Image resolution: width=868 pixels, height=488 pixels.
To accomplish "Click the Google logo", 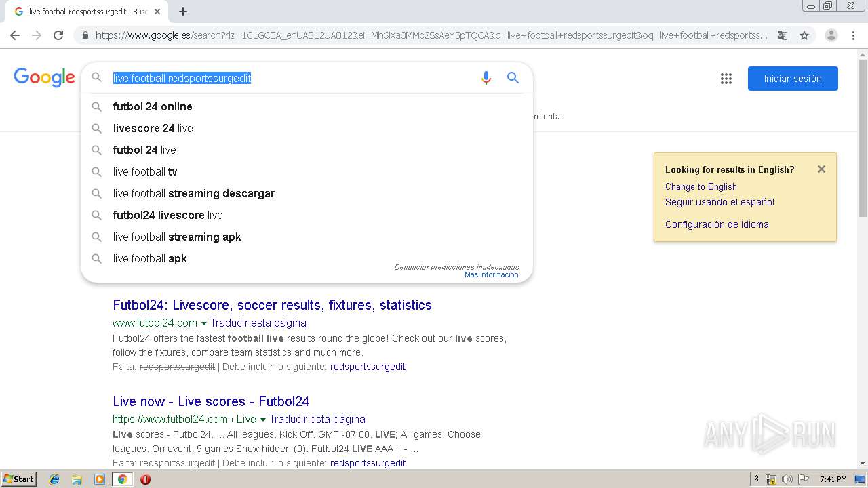I will [x=44, y=78].
